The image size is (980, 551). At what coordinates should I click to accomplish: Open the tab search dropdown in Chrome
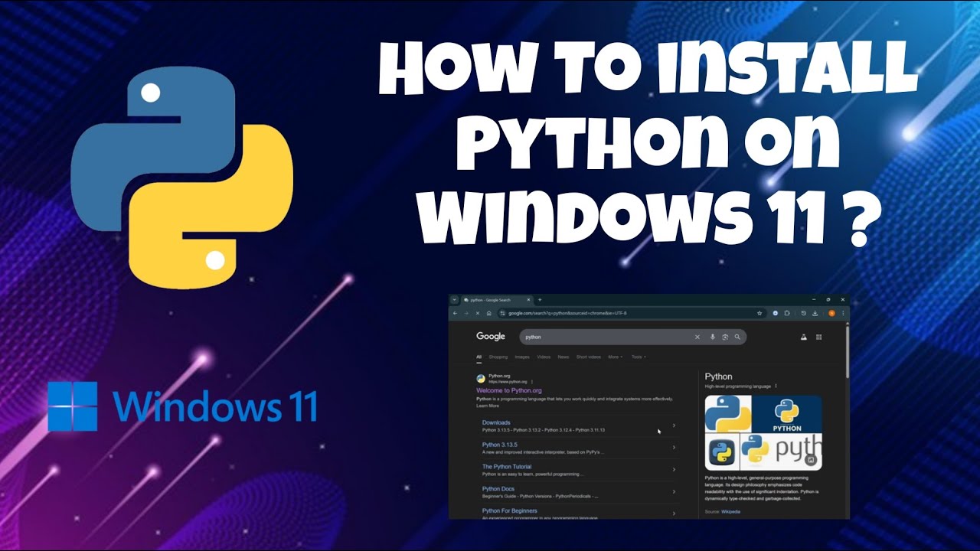click(x=454, y=300)
